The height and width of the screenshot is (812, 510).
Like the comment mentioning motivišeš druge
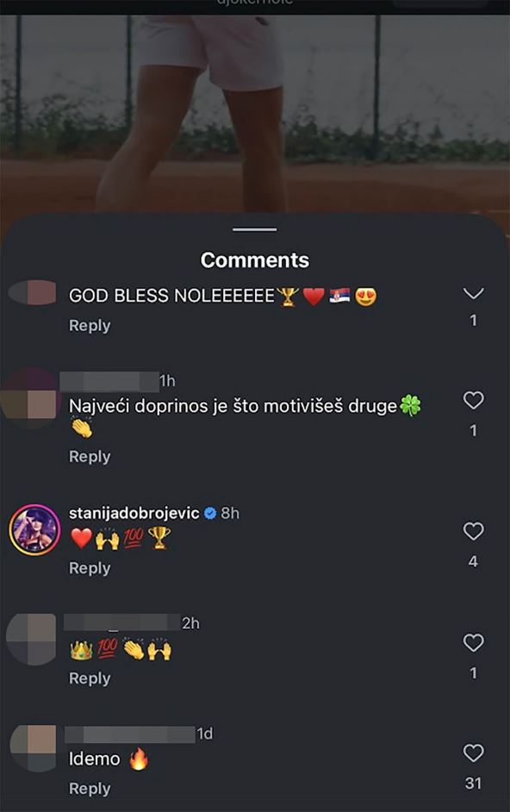[473, 400]
